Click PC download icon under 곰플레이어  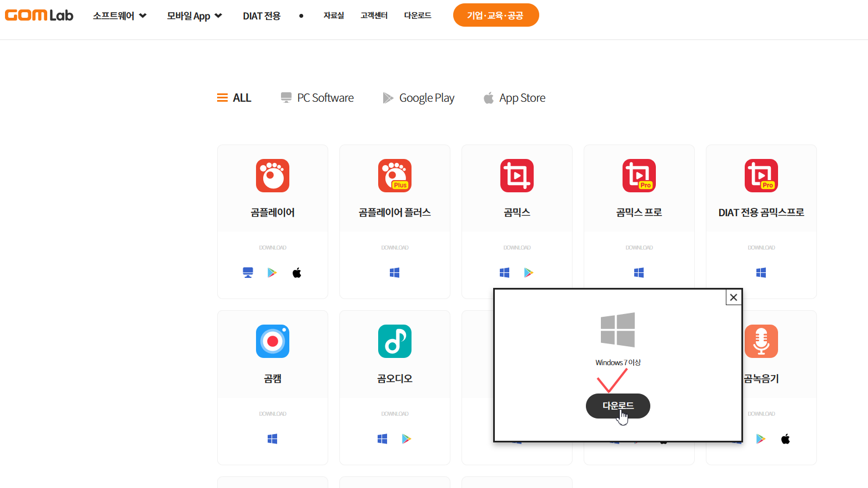point(248,272)
